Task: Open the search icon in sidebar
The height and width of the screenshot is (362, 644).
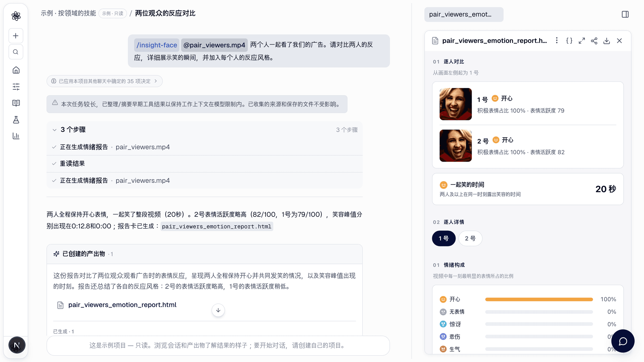Action: pyautogui.click(x=16, y=52)
